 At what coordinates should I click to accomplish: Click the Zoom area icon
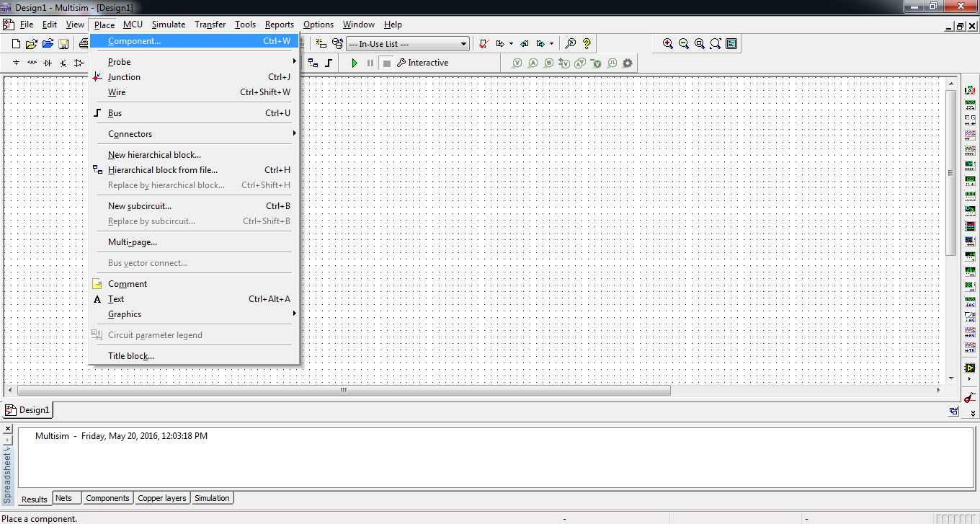pyautogui.click(x=700, y=44)
